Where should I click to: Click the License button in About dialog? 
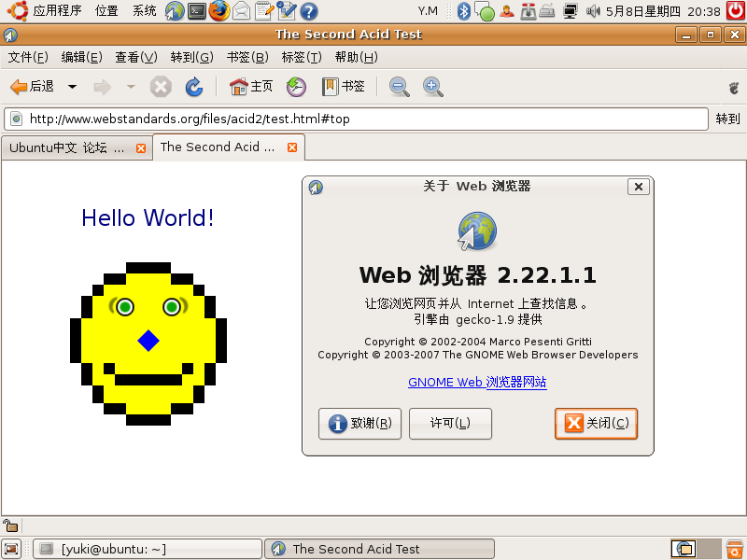click(450, 424)
